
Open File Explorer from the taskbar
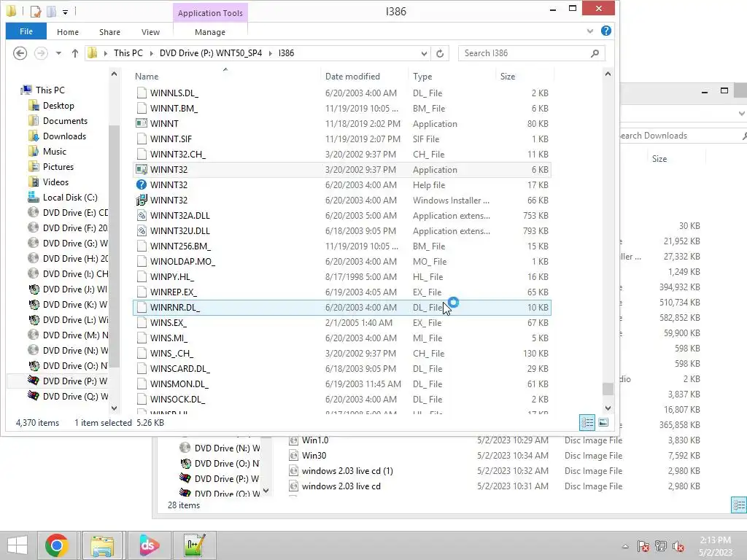coord(103,545)
